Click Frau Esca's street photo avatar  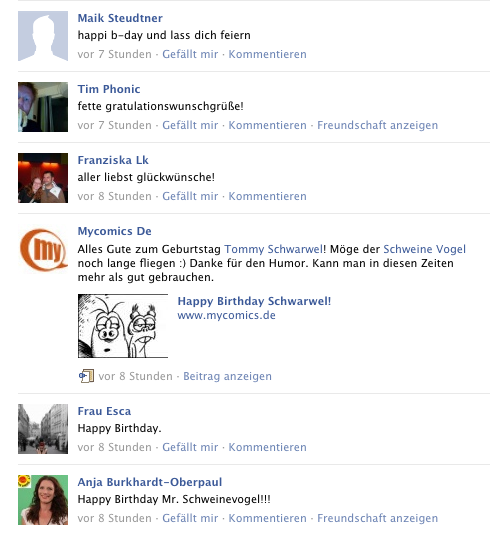[x=43, y=429]
